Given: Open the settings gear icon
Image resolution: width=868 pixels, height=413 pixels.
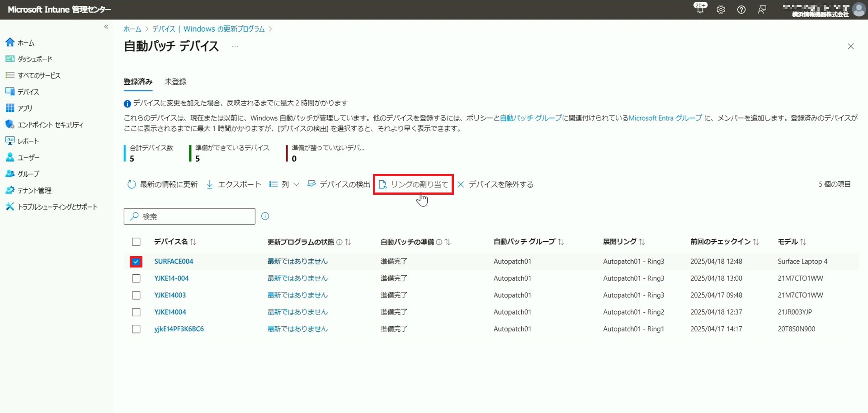Looking at the screenshot, I should pos(721,9).
